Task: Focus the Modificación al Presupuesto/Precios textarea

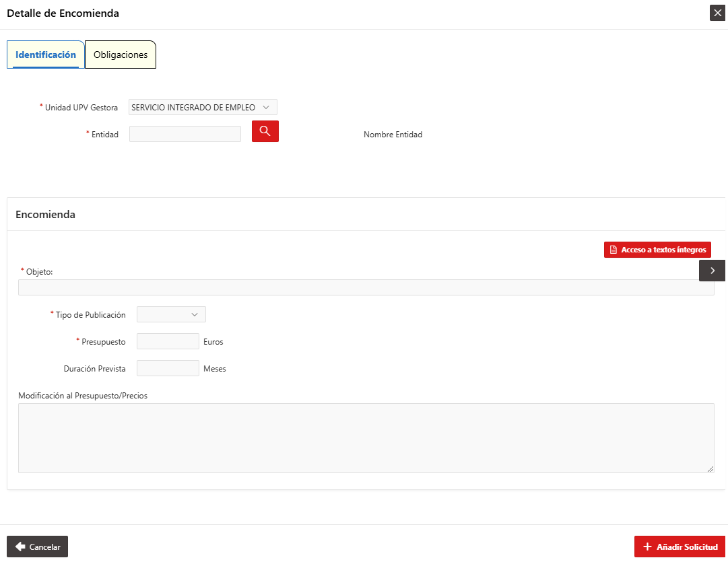Action: pyautogui.click(x=366, y=438)
